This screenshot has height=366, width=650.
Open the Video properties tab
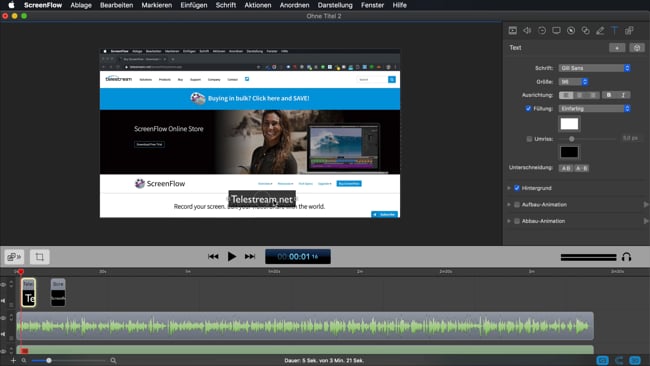[x=512, y=30]
